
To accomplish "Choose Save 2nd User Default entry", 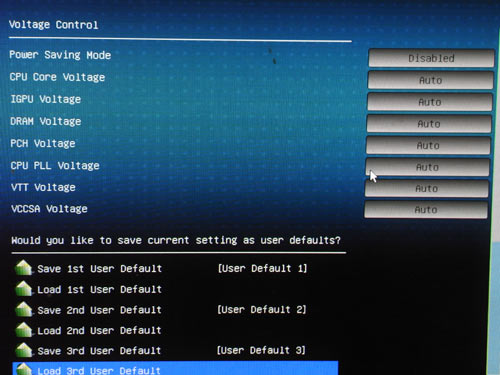I will (99, 310).
